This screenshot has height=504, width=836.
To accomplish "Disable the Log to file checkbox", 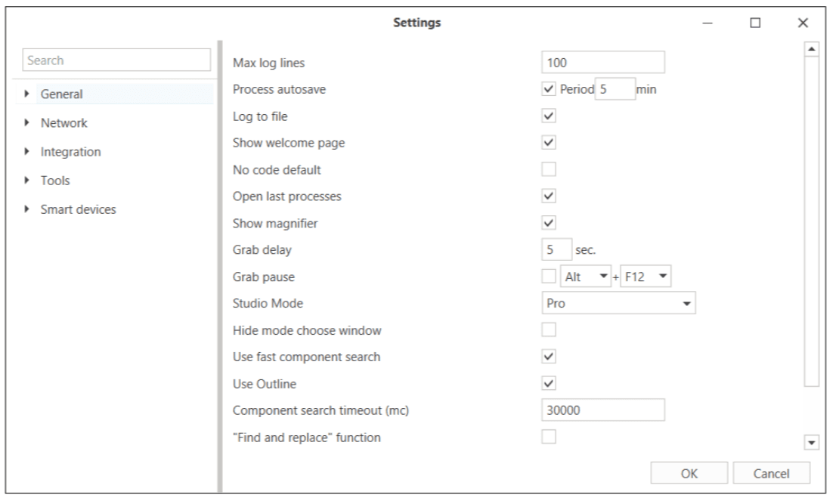I will coord(550,116).
